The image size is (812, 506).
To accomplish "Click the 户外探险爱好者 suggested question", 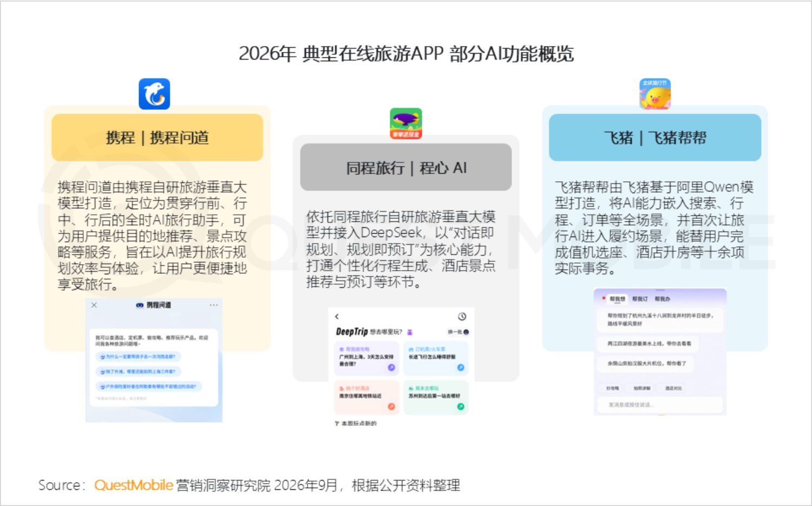I will [x=149, y=386].
